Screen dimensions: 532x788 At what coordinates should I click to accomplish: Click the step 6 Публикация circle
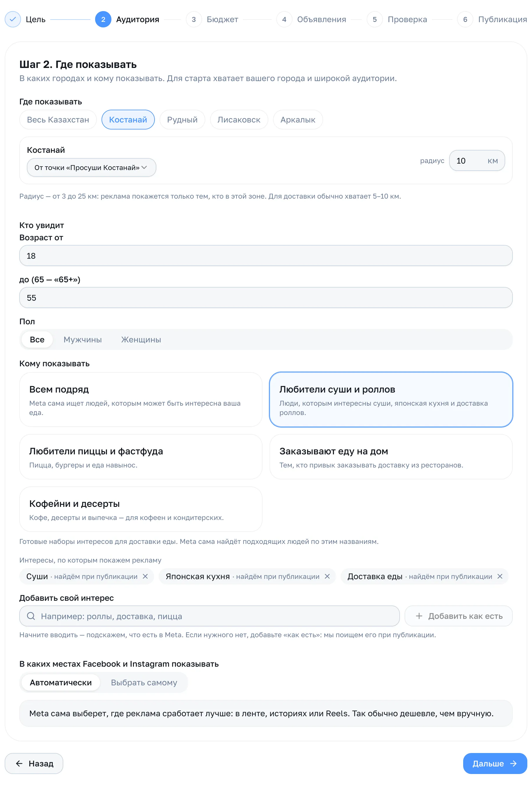click(465, 19)
